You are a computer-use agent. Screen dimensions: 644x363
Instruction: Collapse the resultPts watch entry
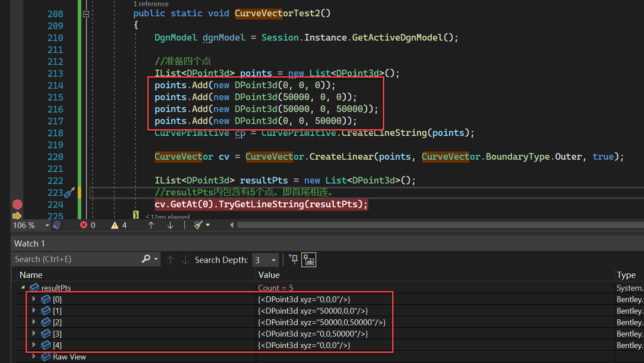[x=23, y=287]
